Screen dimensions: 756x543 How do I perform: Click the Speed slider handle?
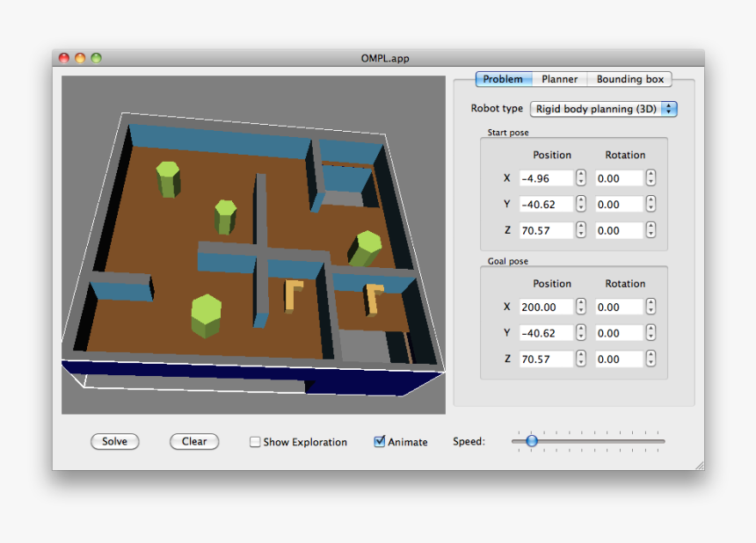(x=531, y=441)
